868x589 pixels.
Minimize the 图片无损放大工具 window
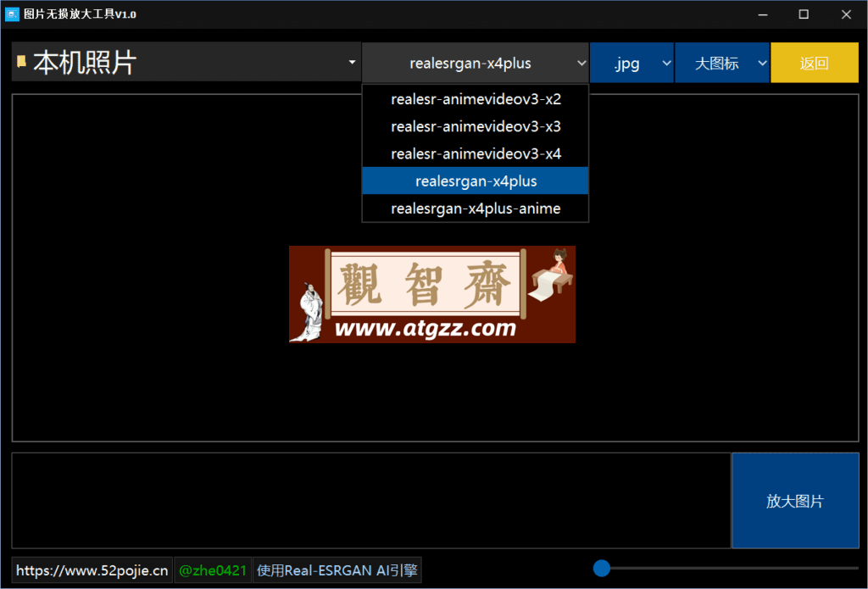(763, 14)
